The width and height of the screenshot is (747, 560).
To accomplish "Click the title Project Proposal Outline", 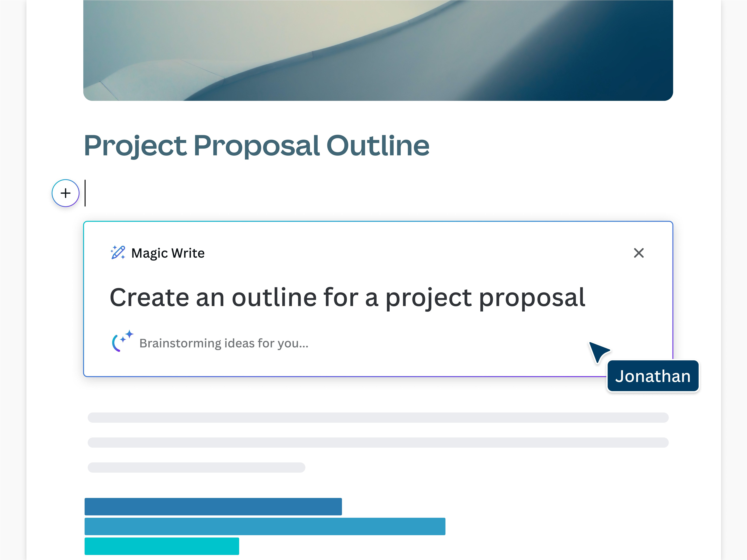I will (x=257, y=145).
